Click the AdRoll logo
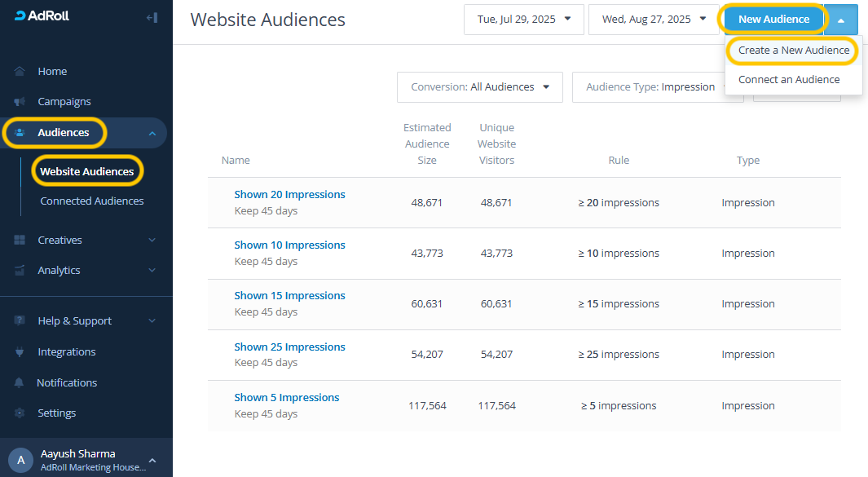The image size is (868, 477). pyautogui.click(x=42, y=16)
